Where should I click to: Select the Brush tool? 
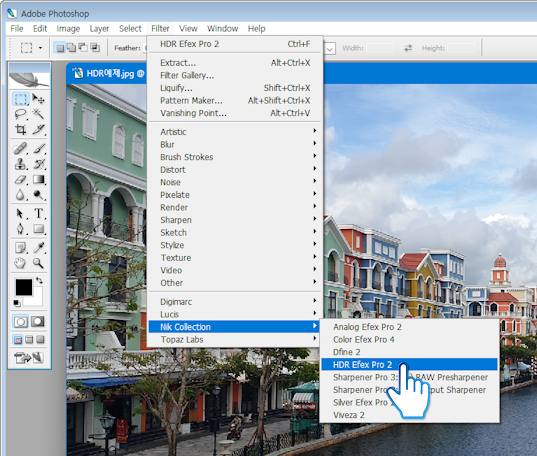point(38,148)
